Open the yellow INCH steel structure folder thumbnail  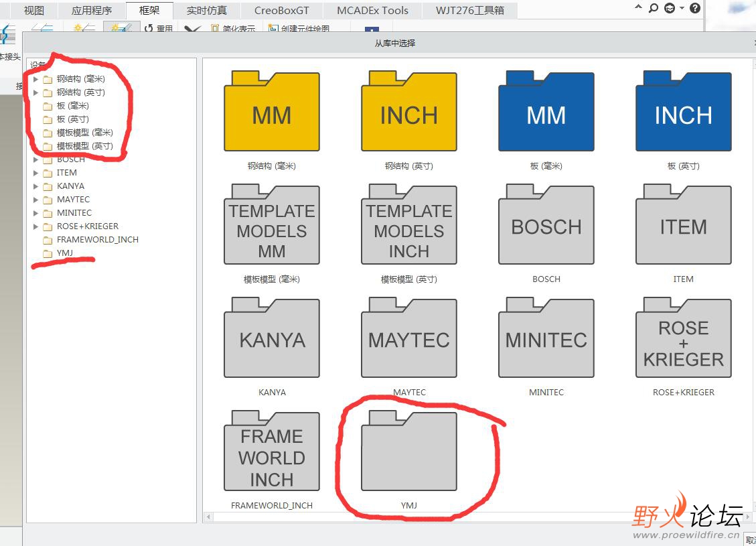(409, 111)
